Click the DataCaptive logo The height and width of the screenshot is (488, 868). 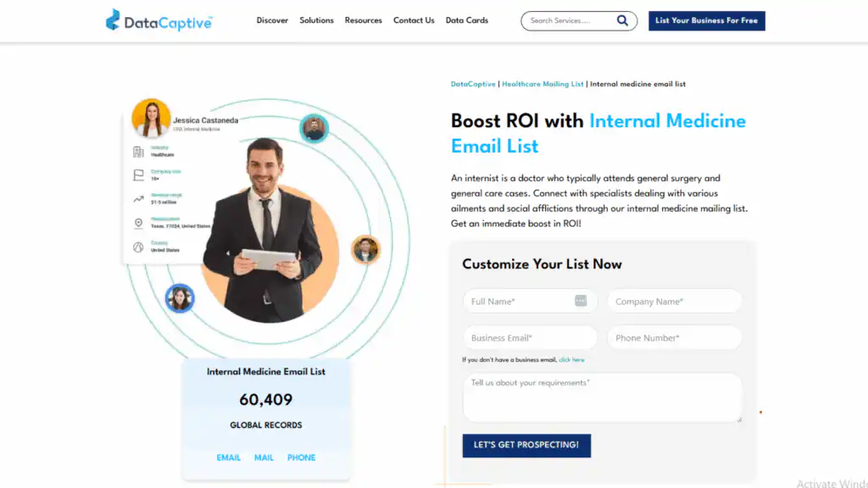pos(159,20)
